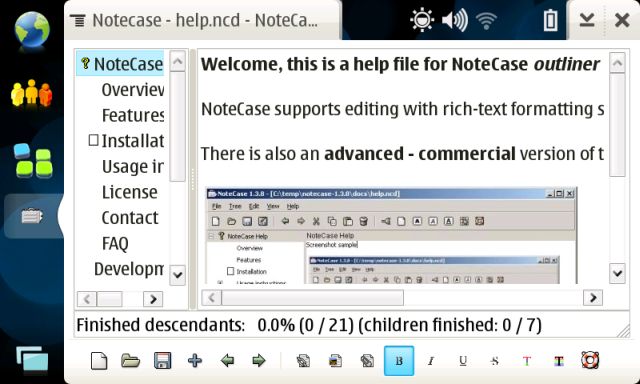Insert a new node with the blue plus icon
Image resolution: width=640 pixels, height=384 pixels.
coord(195,361)
